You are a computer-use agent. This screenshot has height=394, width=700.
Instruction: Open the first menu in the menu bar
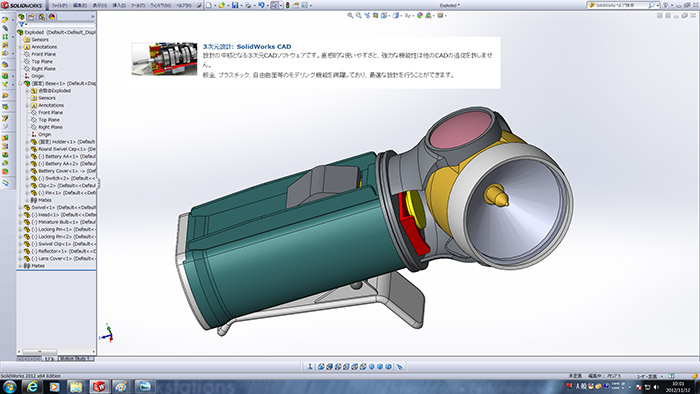tap(59, 5)
